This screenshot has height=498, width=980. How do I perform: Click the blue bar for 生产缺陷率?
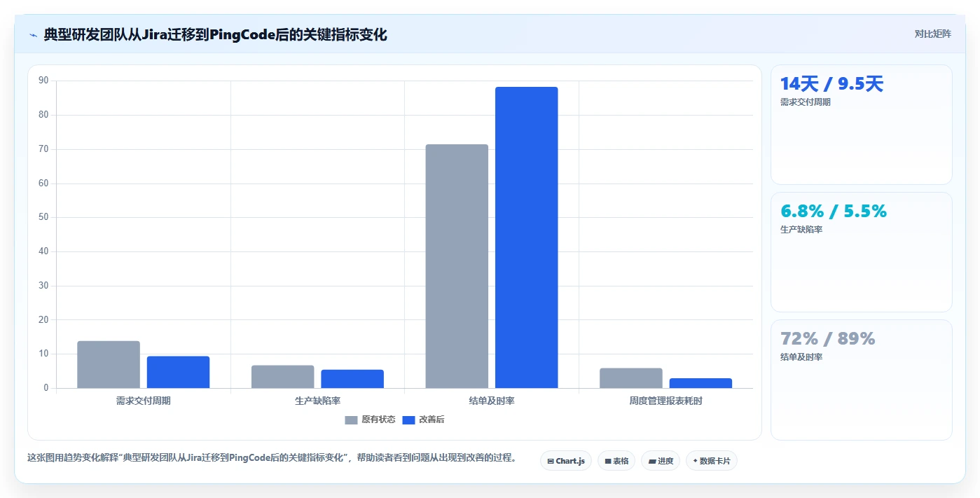coord(352,379)
